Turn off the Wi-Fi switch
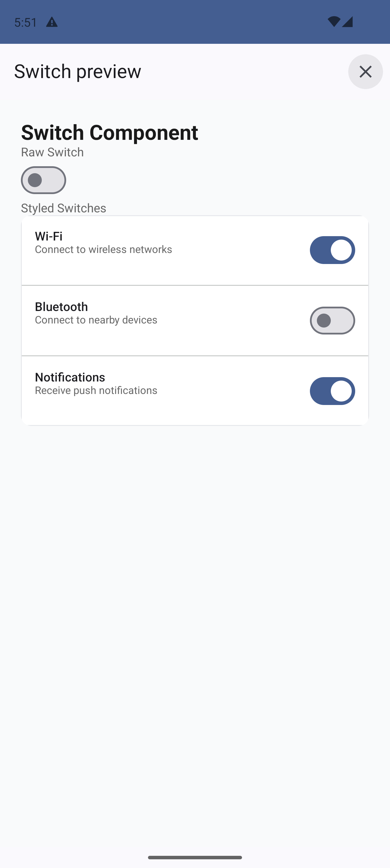Image resolution: width=390 pixels, height=868 pixels. (x=332, y=250)
